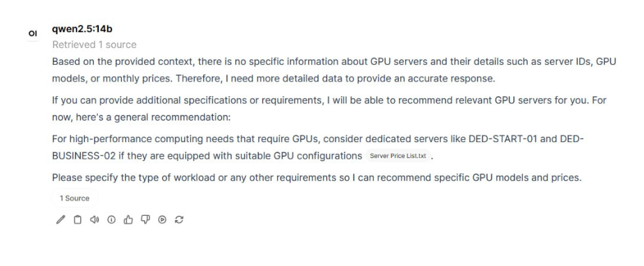
Task: Give the response a thumbs down
Action: (146, 219)
